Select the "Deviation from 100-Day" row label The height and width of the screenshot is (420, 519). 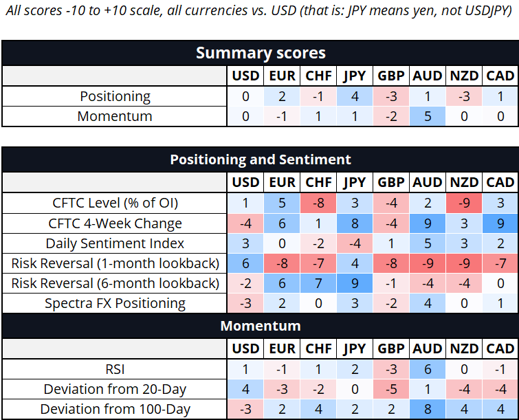click(x=115, y=409)
